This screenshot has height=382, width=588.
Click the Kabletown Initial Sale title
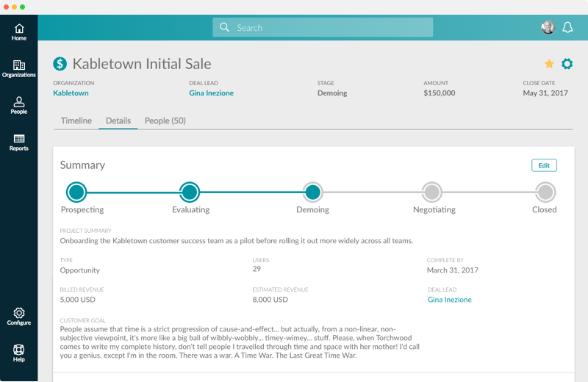pyautogui.click(x=142, y=64)
